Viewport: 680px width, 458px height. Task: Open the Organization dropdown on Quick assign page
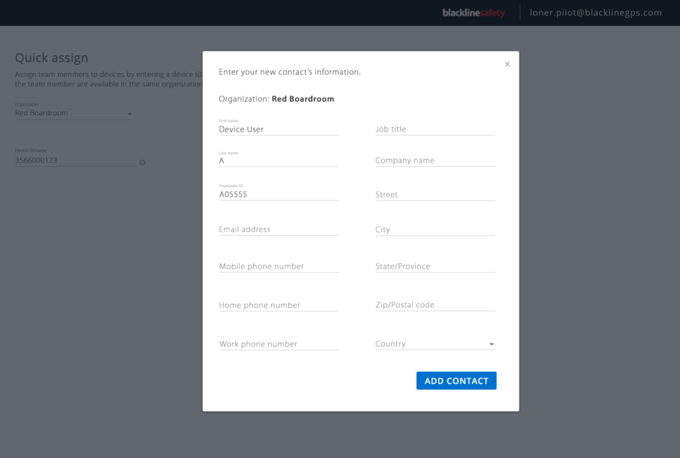(73, 113)
